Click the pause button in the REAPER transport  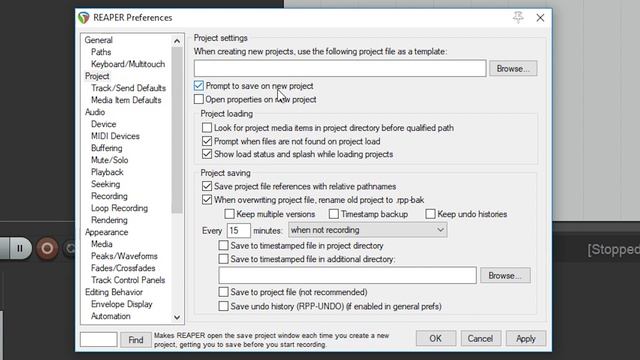(19, 248)
